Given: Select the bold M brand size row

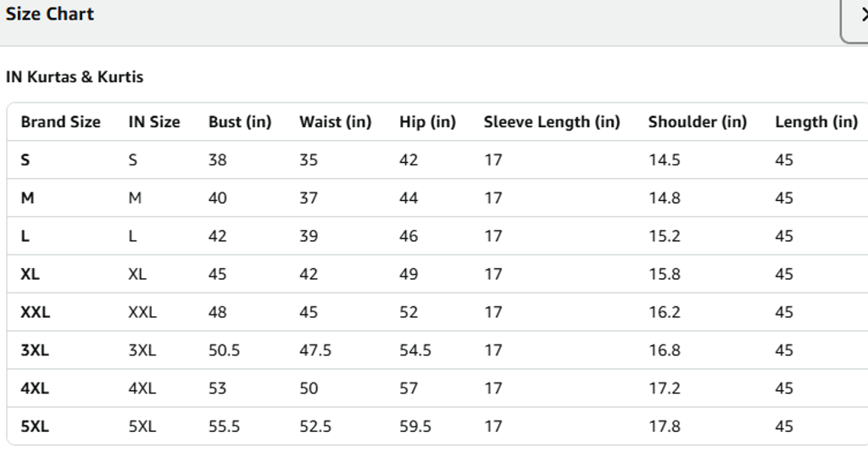Looking at the screenshot, I should pos(27,198).
